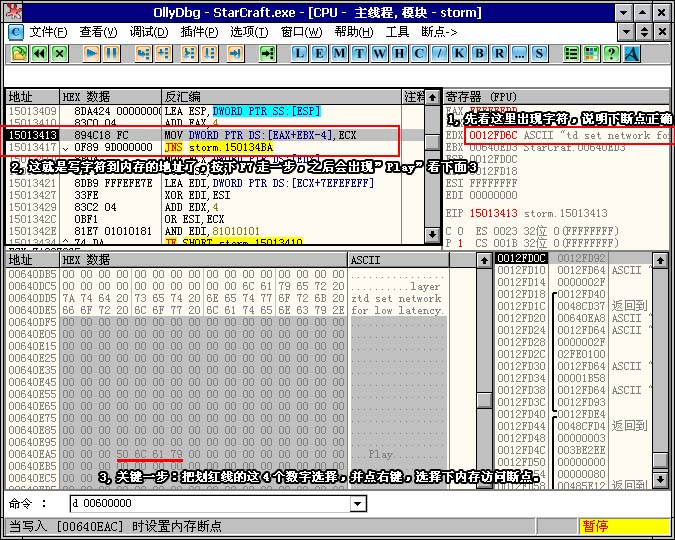Click dump row address 00640EA5

coord(32,454)
